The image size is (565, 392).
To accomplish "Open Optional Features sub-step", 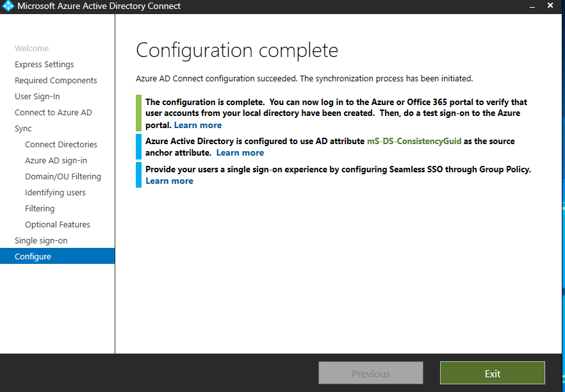I will click(57, 224).
